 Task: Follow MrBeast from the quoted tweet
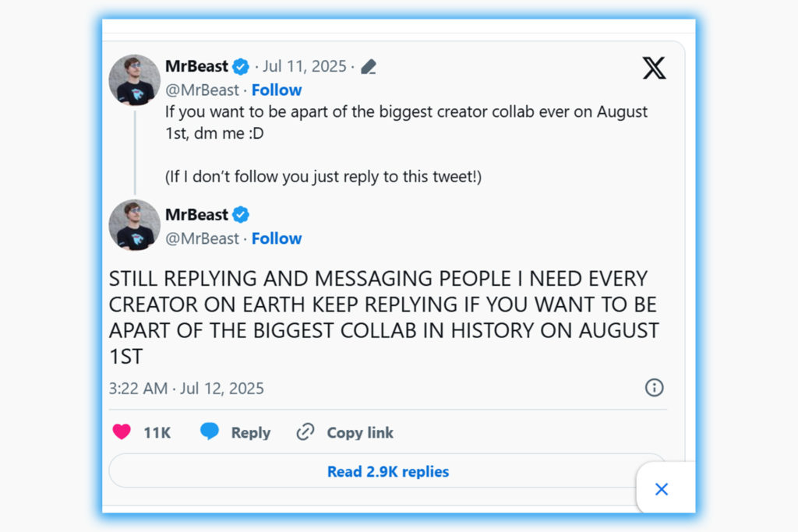coord(277,90)
